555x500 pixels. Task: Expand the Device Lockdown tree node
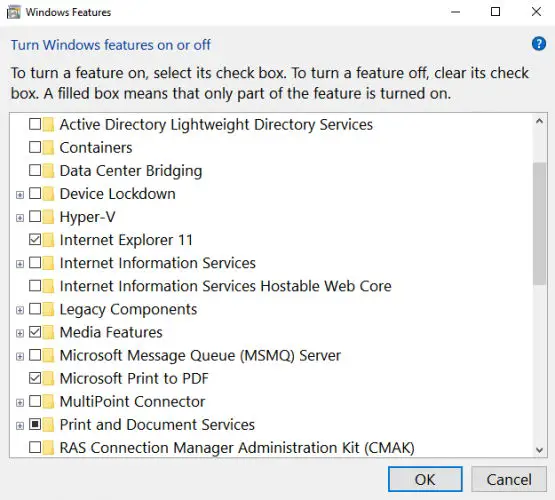click(20, 195)
